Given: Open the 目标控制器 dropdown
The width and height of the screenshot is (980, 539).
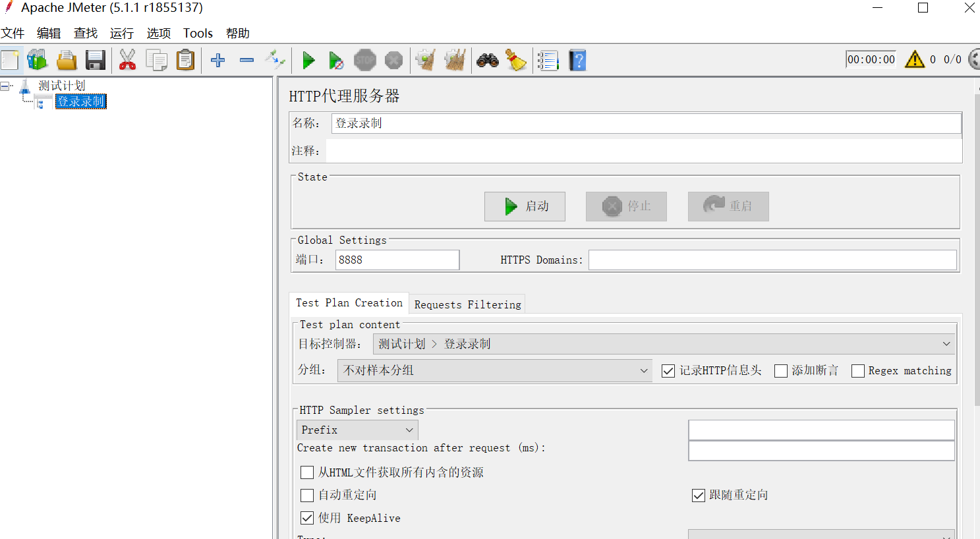Looking at the screenshot, I should 664,344.
